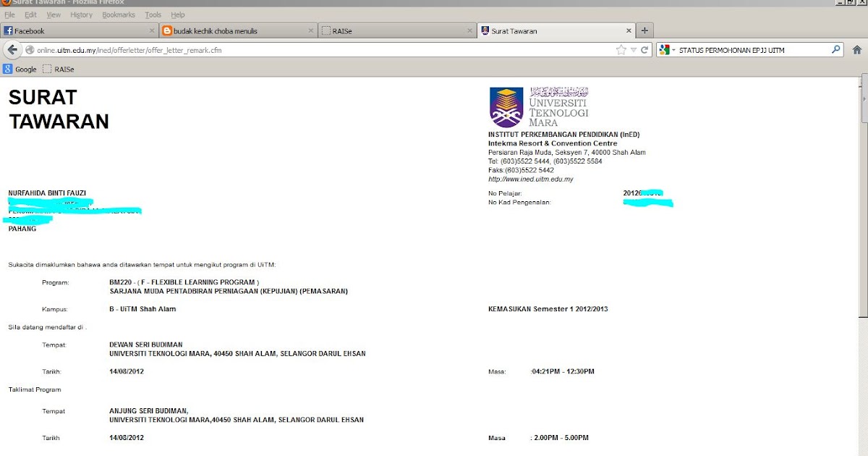Viewport: 868px width, 456px height.
Task: Select the Surat Tawaran tab
Action: [x=557, y=31]
